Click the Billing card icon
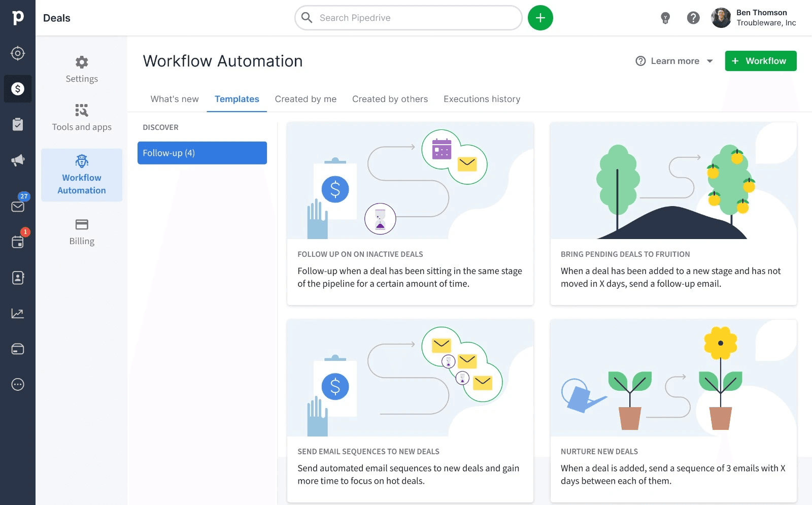This screenshot has width=812, height=505. pos(82,224)
